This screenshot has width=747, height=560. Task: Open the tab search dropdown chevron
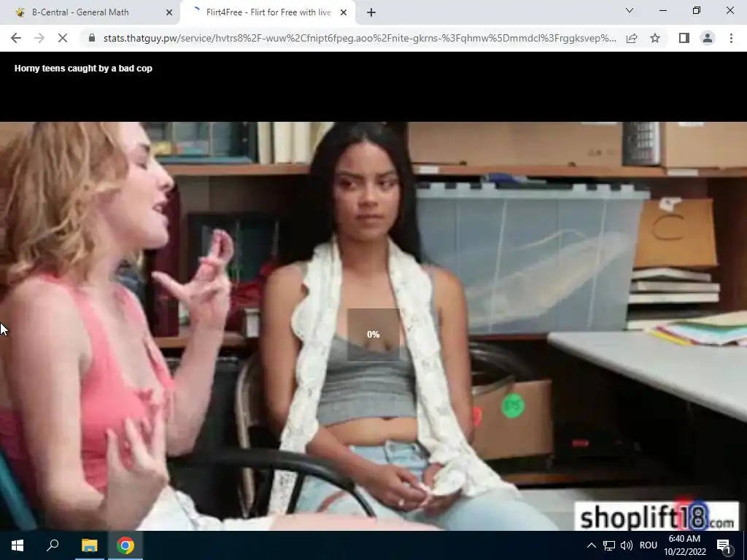(630, 10)
